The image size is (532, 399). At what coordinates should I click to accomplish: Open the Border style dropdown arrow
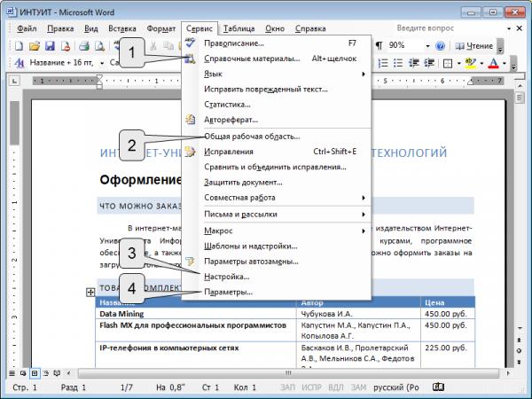pyautogui.click(x=458, y=64)
